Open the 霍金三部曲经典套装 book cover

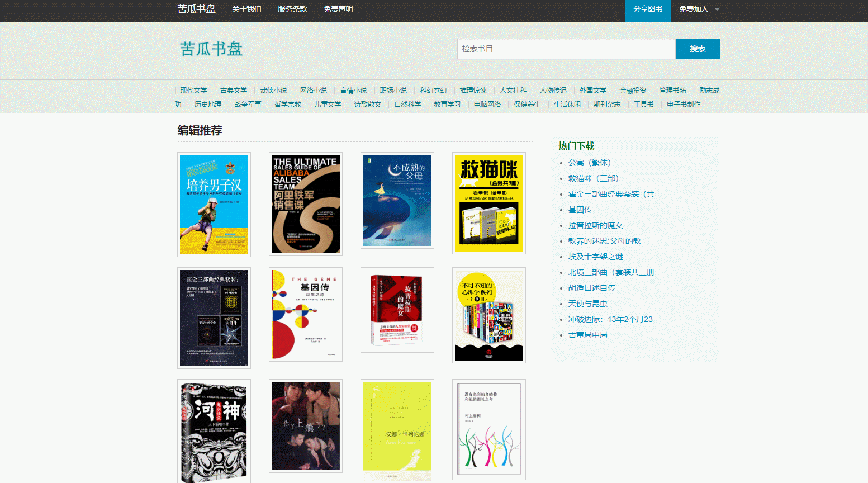tap(214, 318)
